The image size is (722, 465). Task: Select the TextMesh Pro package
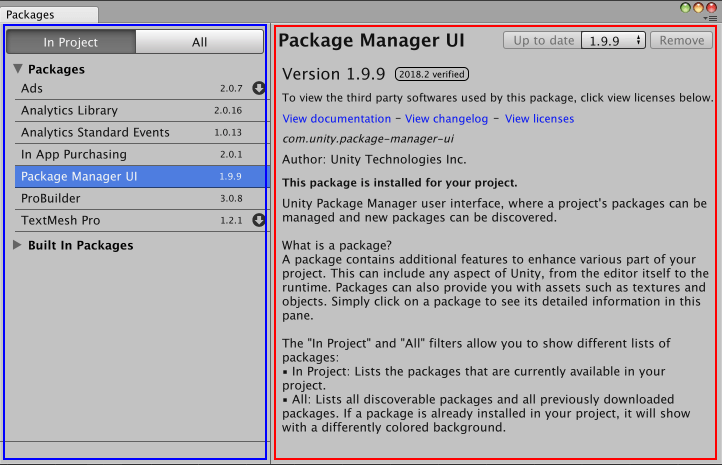click(x=140, y=220)
